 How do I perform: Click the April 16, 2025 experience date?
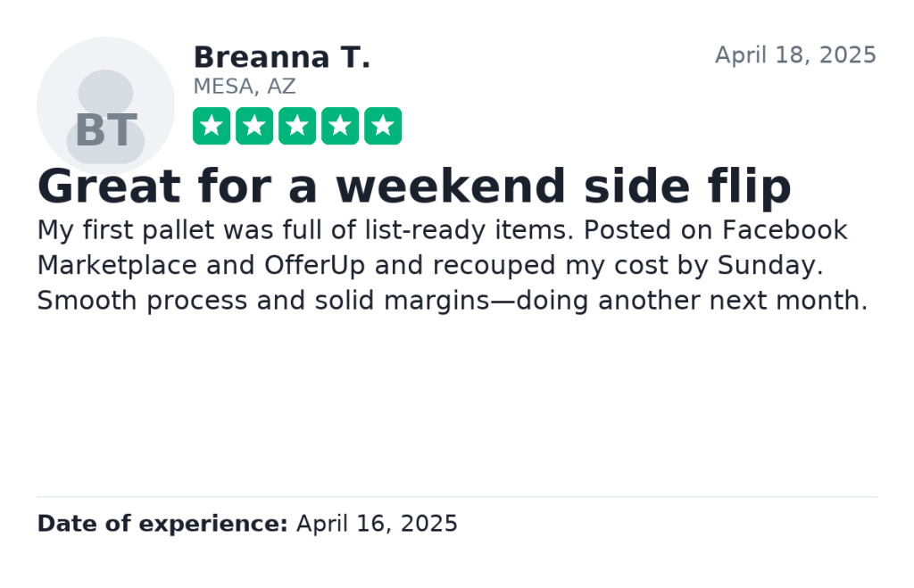(x=377, y=524)
